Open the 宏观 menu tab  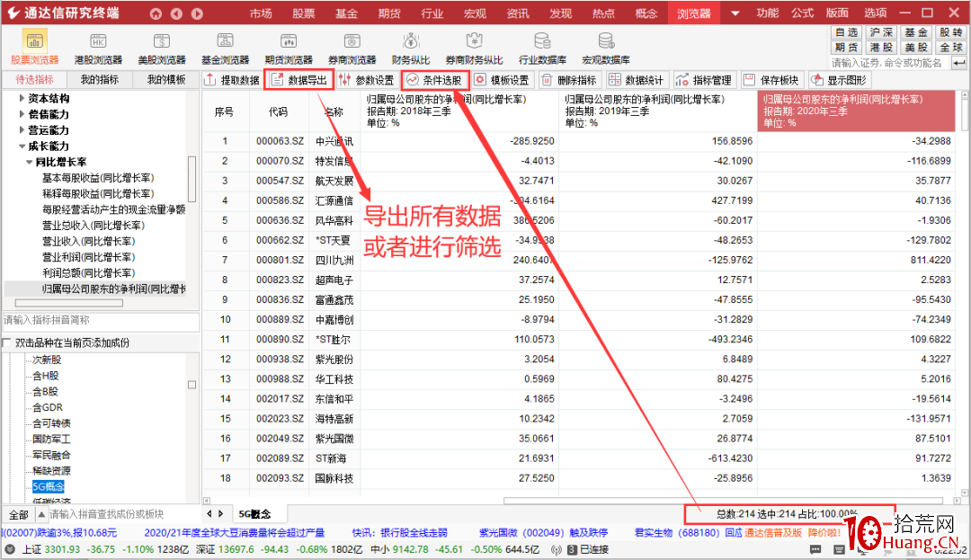pyautogui.click(x=475, y=13)
